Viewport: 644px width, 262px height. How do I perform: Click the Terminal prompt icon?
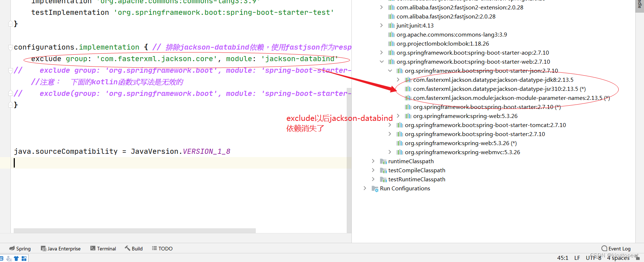[93, 248]
